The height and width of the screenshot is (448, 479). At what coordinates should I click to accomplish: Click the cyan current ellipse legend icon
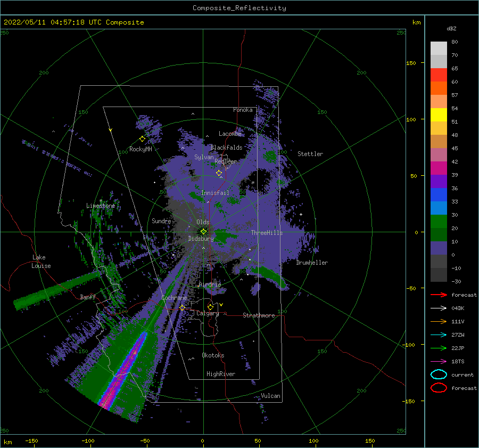point(439,374)
